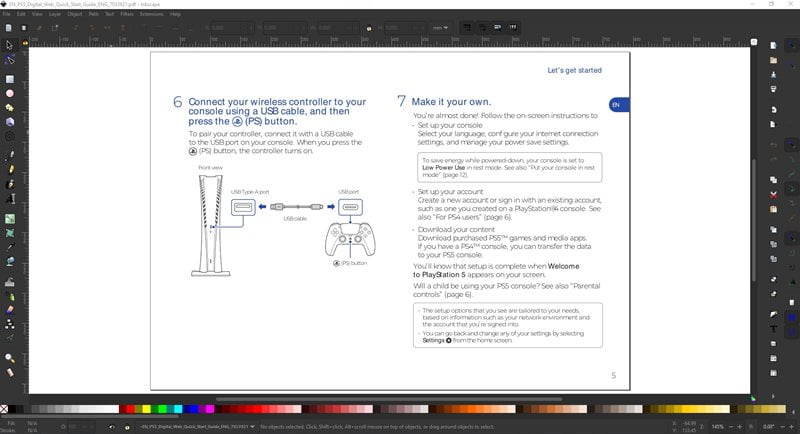
Task: Click the zoom in plus button
Action: coord(740,427)
